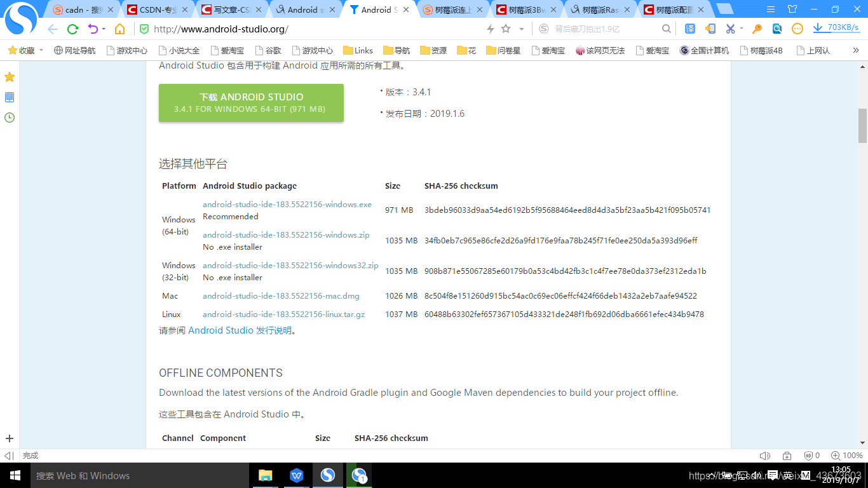Click the sidebar favorites star icon
Viewport: 868px width, 488px height.
coord(10,77)
